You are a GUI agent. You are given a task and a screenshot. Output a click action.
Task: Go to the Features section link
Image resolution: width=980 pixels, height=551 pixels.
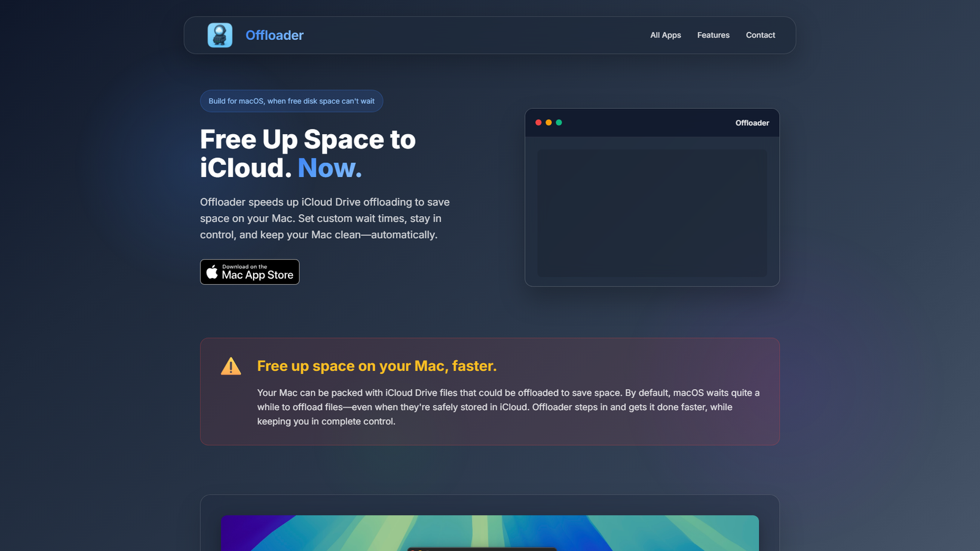tap(713, 36)
